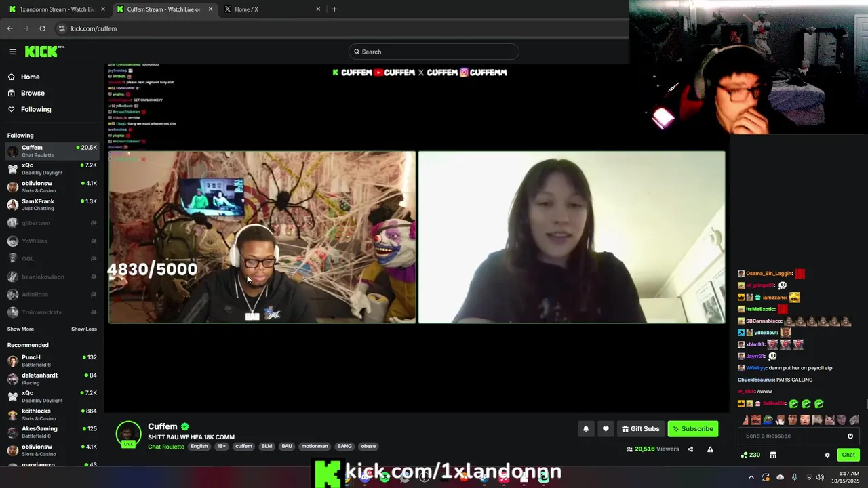Click Cuffem's verified badge
The height and width of the screenshot is (488, 868).
[184, 426]
